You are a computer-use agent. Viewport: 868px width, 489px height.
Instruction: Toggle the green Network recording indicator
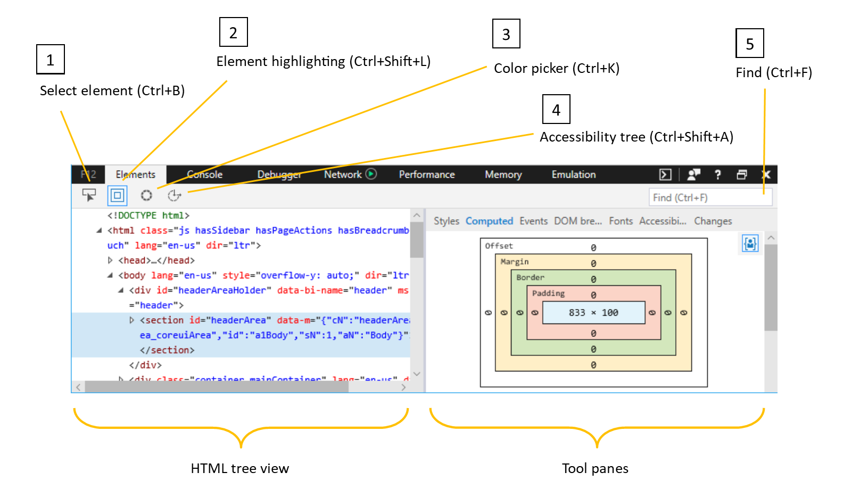pos(372,174)
